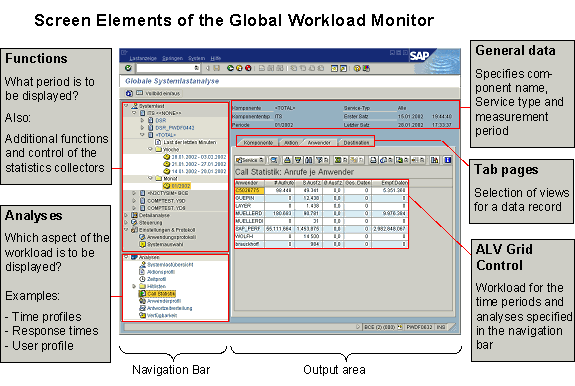Open the Service dropdown in grid toolbar
Screen dimensions: 575x386
(250, 160)
